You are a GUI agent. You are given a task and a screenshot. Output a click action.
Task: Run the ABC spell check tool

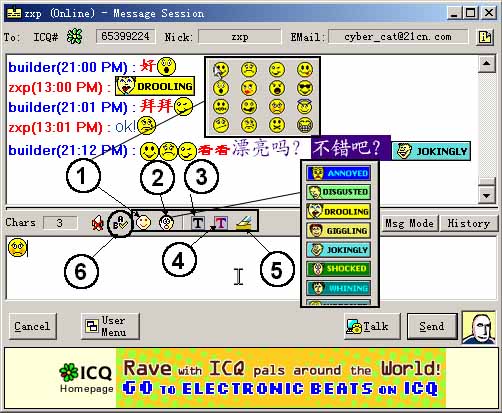[x=120, y=223]
